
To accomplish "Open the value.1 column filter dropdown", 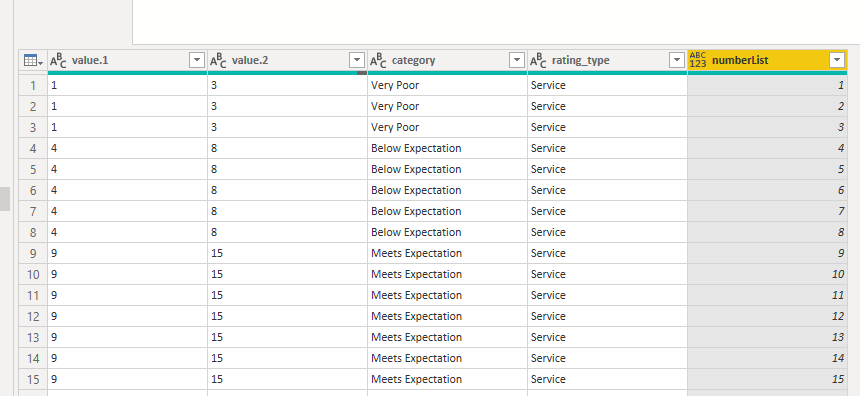I will click(197, 60).
